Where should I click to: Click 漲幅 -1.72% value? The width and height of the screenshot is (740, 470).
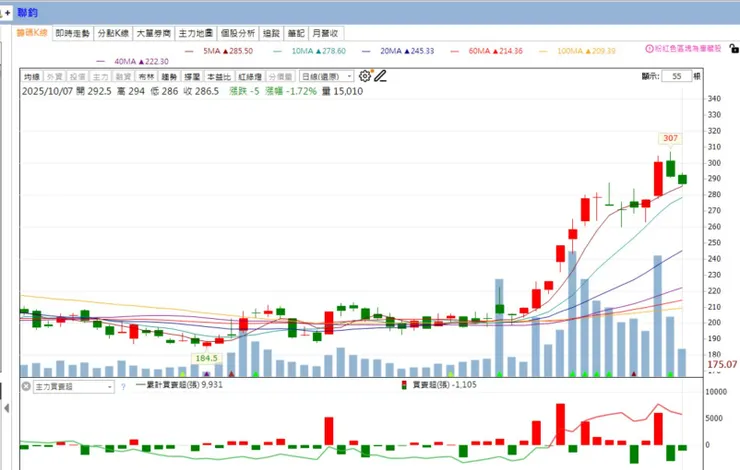point(291,91)
